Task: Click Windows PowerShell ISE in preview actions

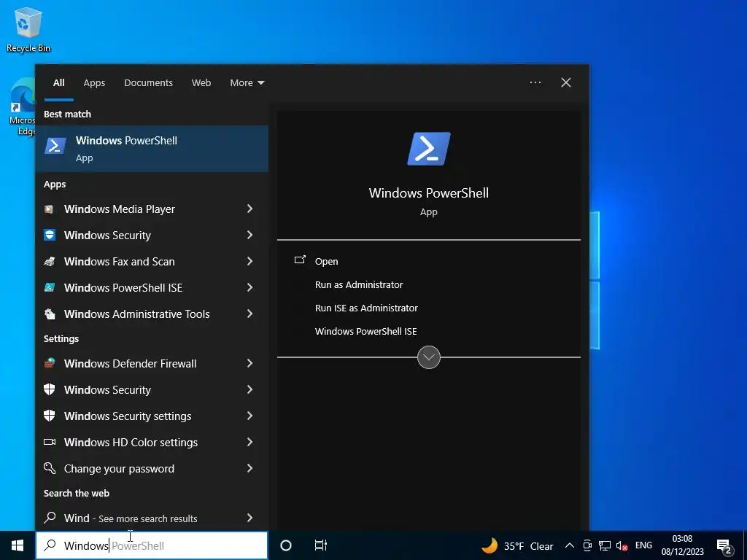Action: 365,332
